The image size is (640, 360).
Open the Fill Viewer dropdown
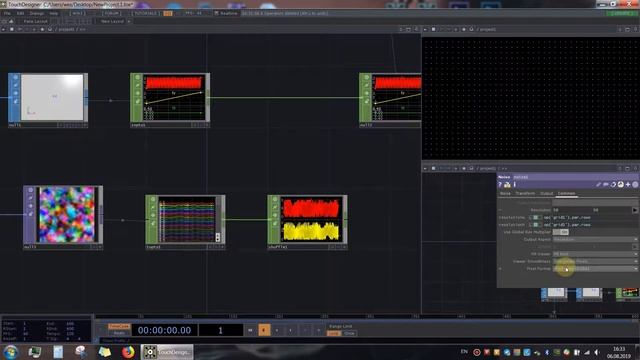595,254
